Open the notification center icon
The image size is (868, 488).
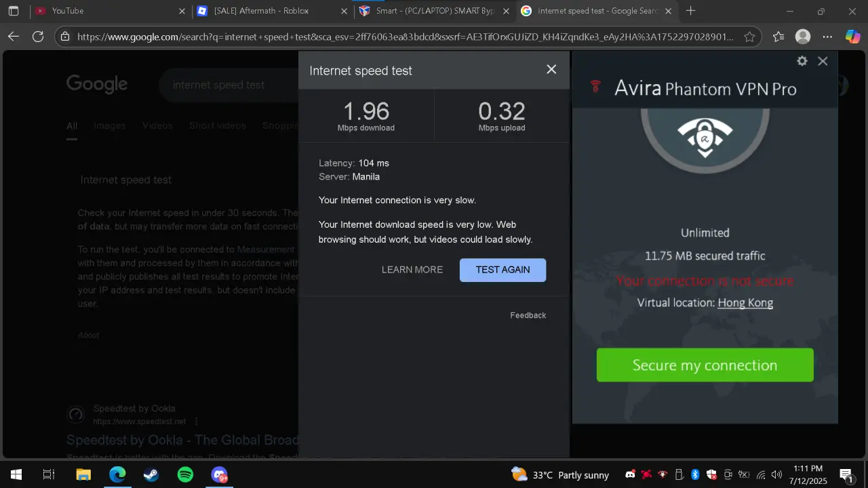point(846,474)
